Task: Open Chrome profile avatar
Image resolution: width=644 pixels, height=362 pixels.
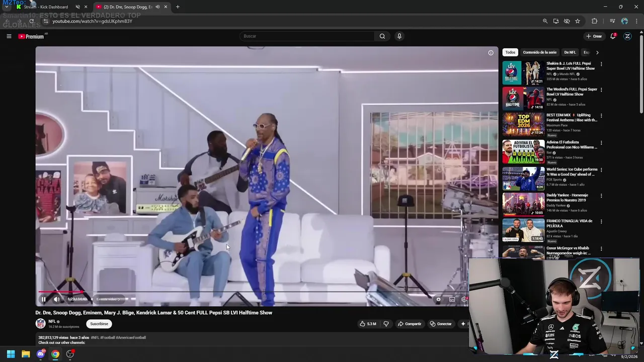Action: (x=624, y=21)
